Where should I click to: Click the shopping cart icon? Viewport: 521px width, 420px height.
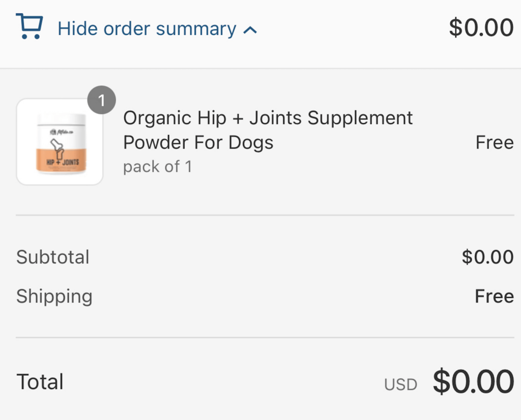pyautogui.click(x=30, y=26)
